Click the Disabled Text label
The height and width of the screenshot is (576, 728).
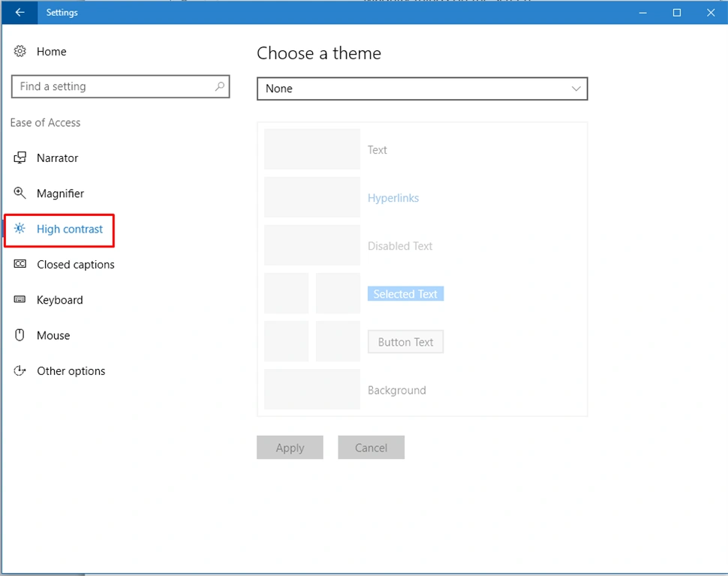tap(400, 246)
